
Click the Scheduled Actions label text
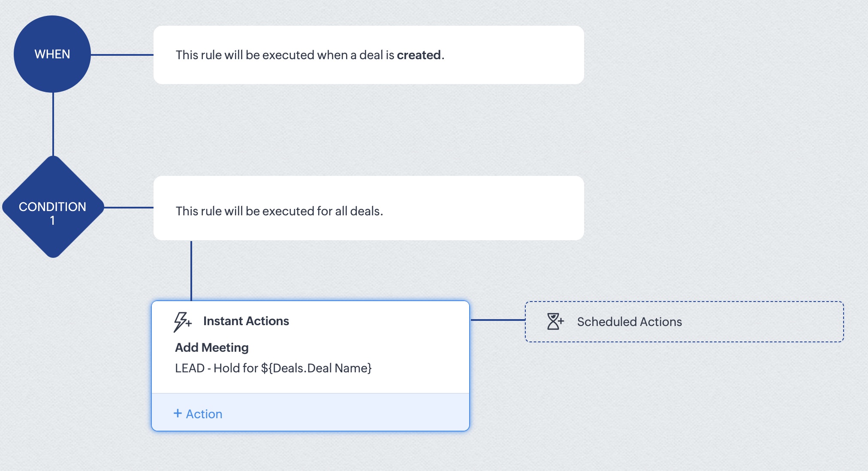pos(629,322)
